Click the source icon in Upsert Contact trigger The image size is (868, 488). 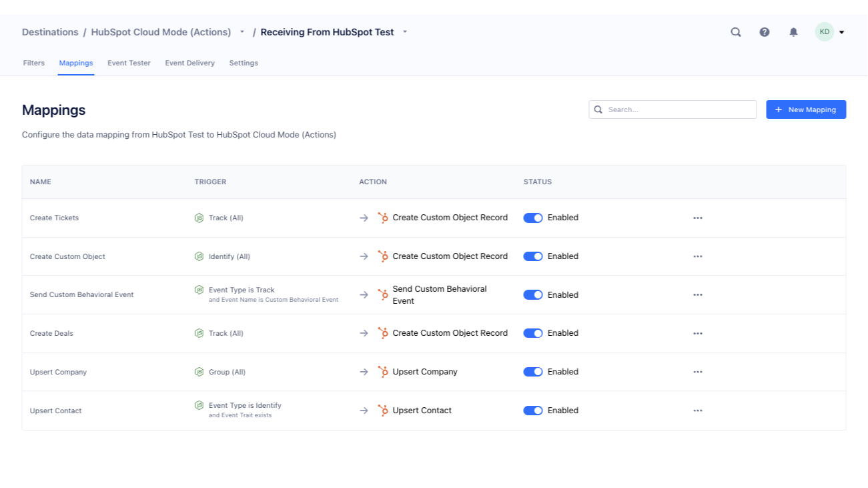pos(199,405)
